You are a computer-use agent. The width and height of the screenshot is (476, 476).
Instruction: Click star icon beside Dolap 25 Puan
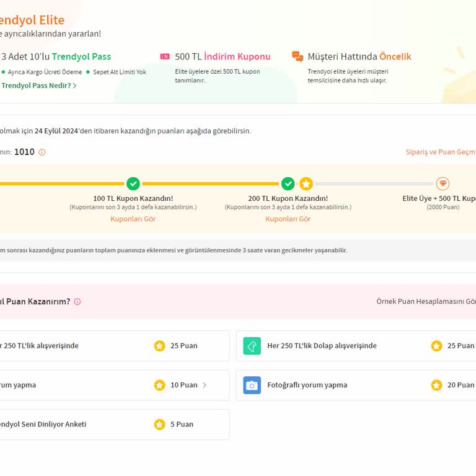point(436,346)
